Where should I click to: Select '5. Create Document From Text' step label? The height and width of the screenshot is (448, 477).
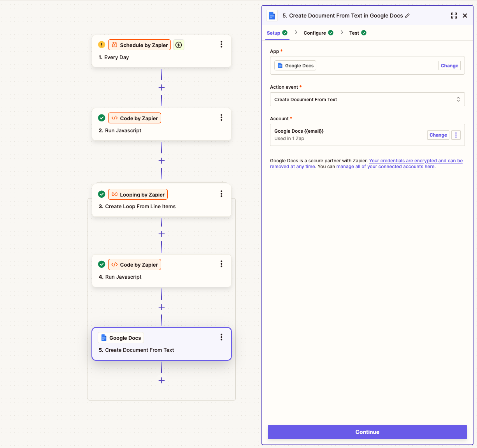pos(136,350)
